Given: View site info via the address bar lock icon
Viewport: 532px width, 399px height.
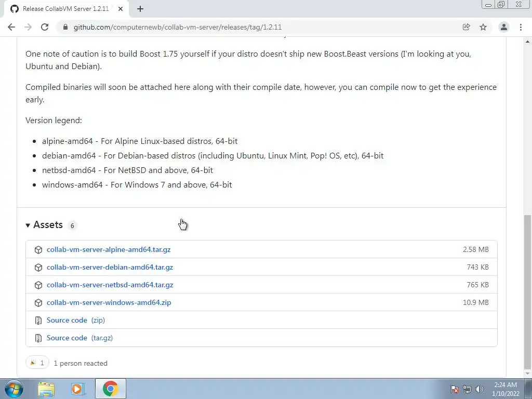Looking at the screenshot, I should [65, 27].
